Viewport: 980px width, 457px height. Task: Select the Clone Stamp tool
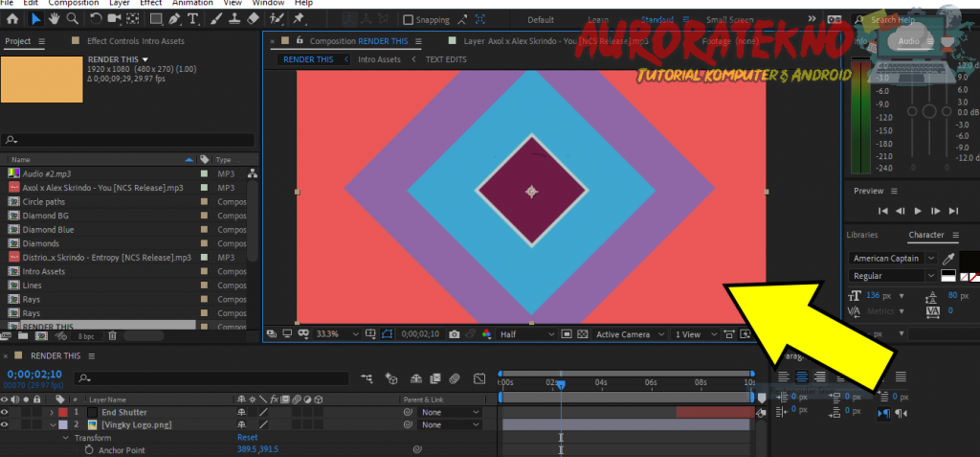[x=234, y=19]
